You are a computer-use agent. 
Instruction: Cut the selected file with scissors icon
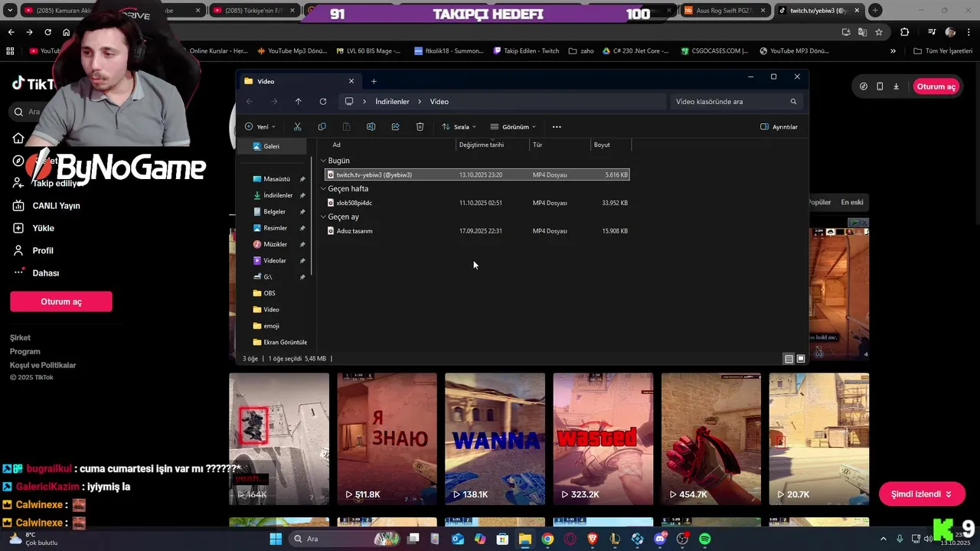[x=298, y=126]
